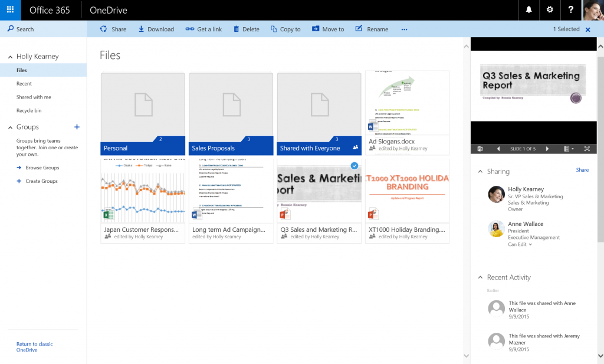Screen dimensions: 604x364
Task: Click Return to classic OneDrive link
Action: coord(34,347)
